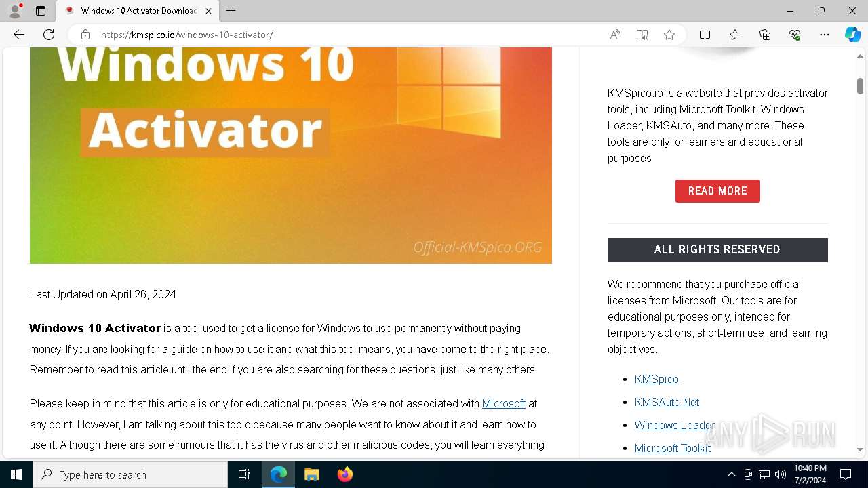Open Collections panel
Image resolution: width=868 pixels, height=488 pixels.
(765, 35)
